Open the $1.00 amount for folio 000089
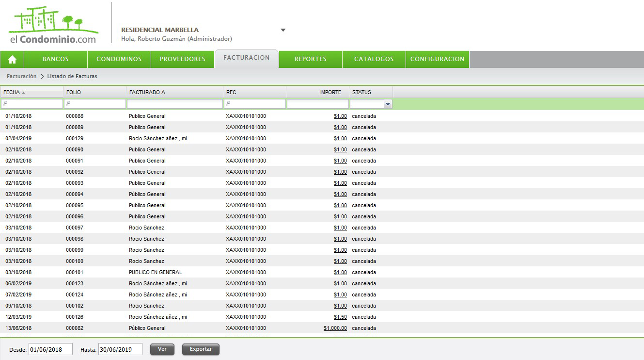The image size is (644, 360). [340, 128]
